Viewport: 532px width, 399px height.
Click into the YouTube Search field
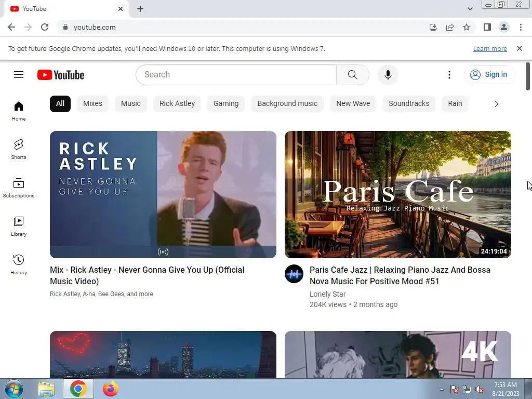point(236,75)
